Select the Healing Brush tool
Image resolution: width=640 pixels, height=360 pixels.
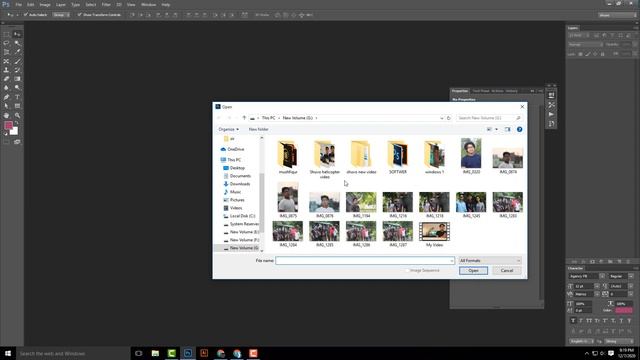click(x=7, y=61)
